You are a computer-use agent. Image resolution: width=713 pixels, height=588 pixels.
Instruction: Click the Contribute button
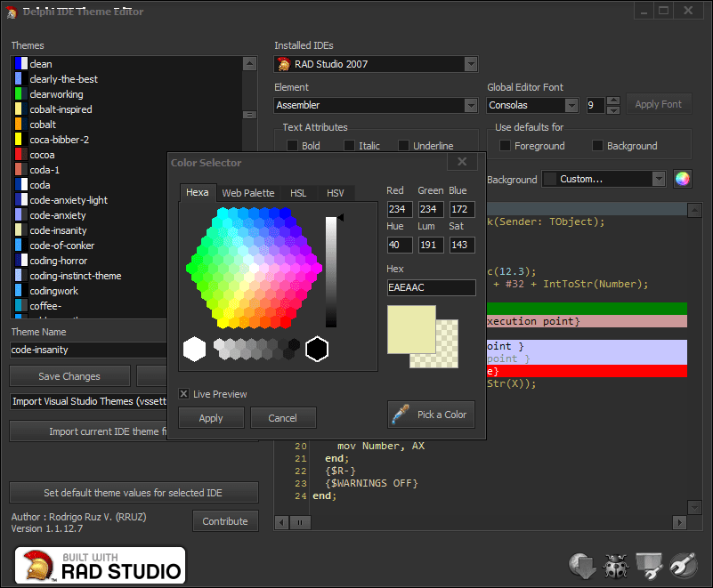coord(225,520)
